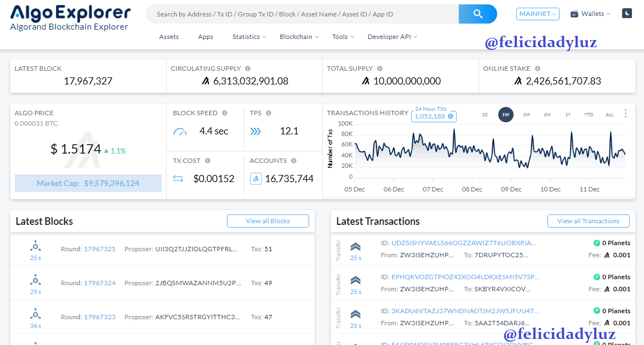The height and width of the screenshot is (345, 644).
Task: Click transfer icon of UDZSISNYVAELS transaction
Action: (x=356, y=247)
